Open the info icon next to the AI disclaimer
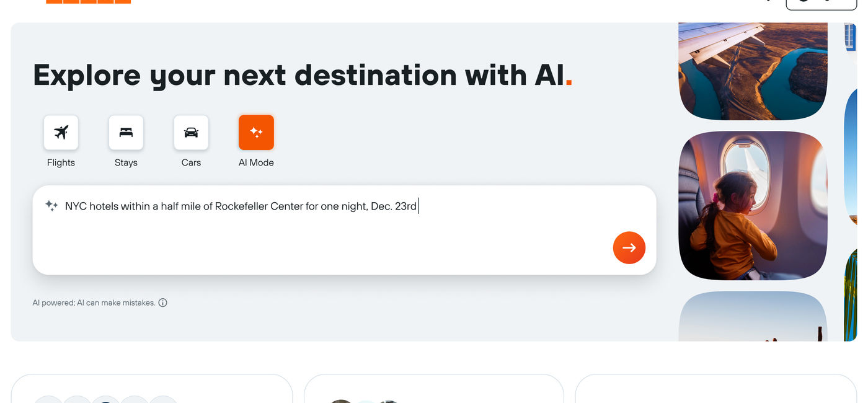Screen dimensions: 868x403 162,302
